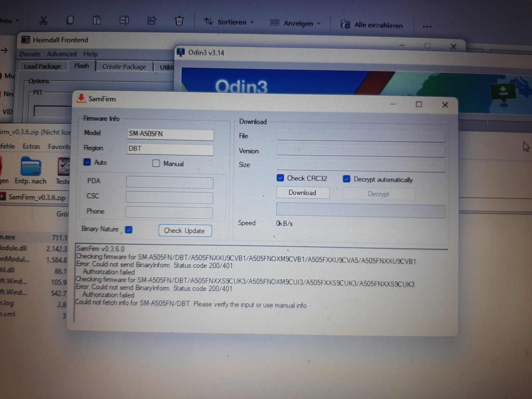Image resolution: width=532 pixels, height=399 pixels.
Task: Click the CSC input field
Action: 169,198
